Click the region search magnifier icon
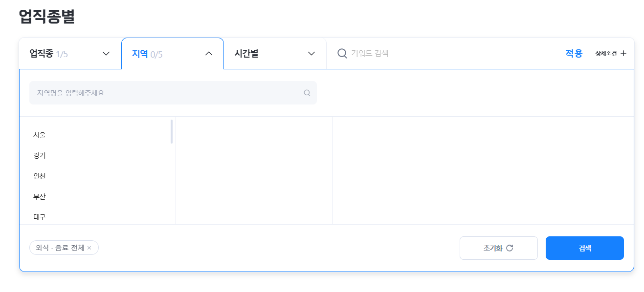Image resolution: width=644 pixels, height=292 pixels. [307, 93]
